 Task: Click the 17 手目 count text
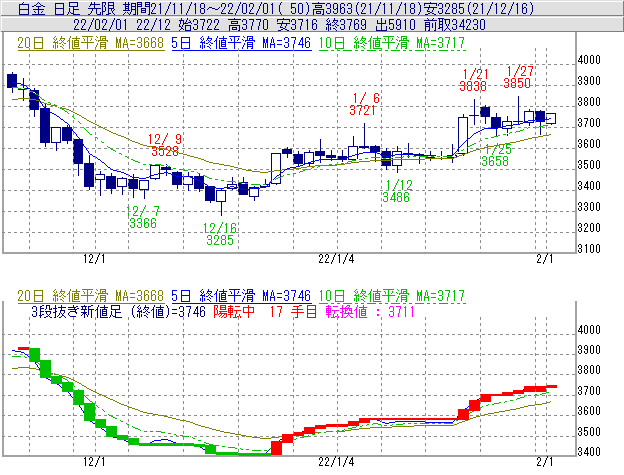click(x=293, y=311)
